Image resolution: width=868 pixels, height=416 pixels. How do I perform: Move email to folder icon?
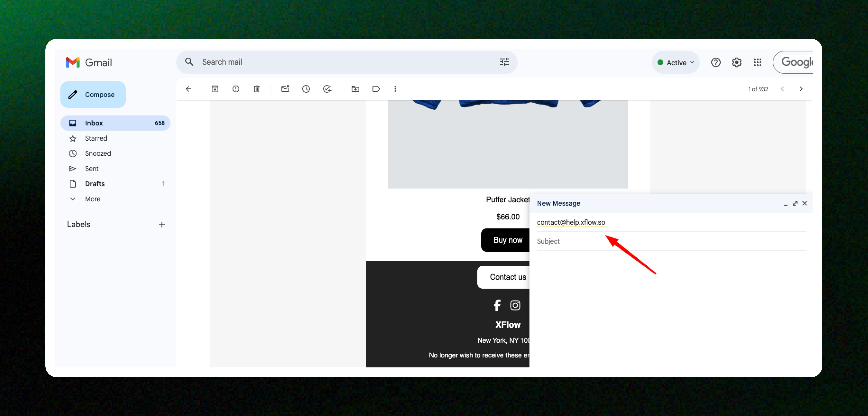[355, 89]
